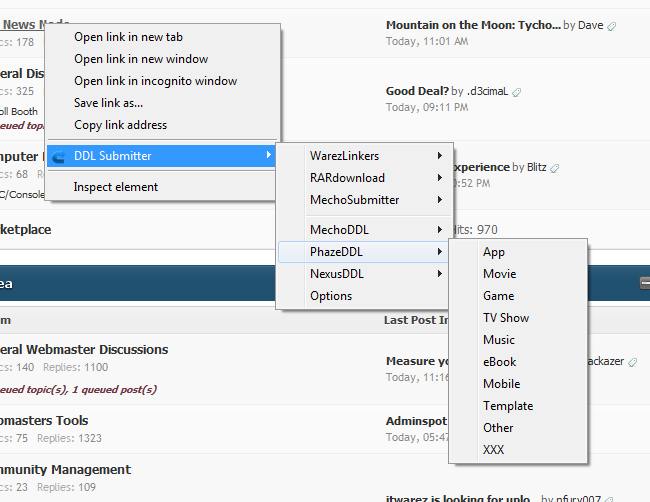Collapse the forum category with the minus icon
Screen dimensions: 650x502
[645, 284]
